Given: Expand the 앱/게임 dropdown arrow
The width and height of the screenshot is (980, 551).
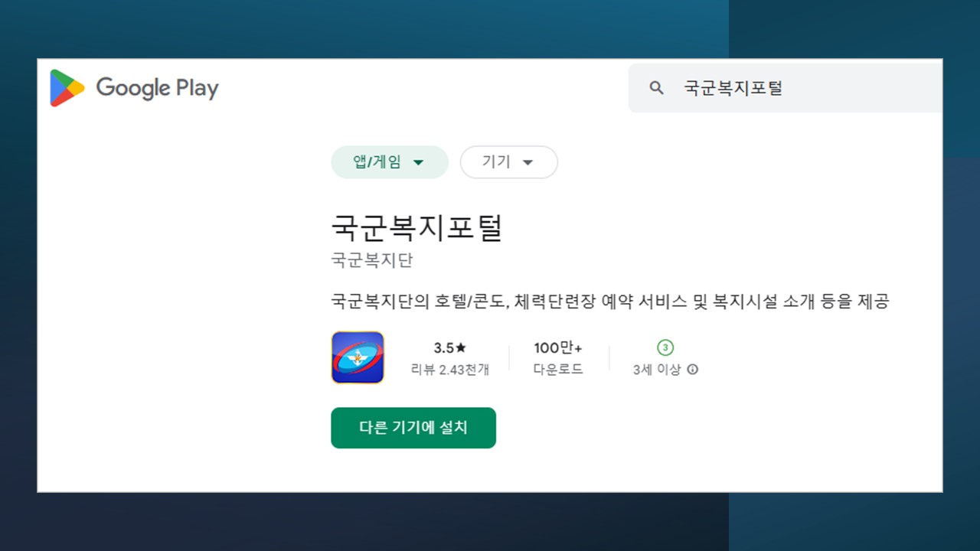Looking at the screenshot, I should pyautogui.click(x=418, y=162).
